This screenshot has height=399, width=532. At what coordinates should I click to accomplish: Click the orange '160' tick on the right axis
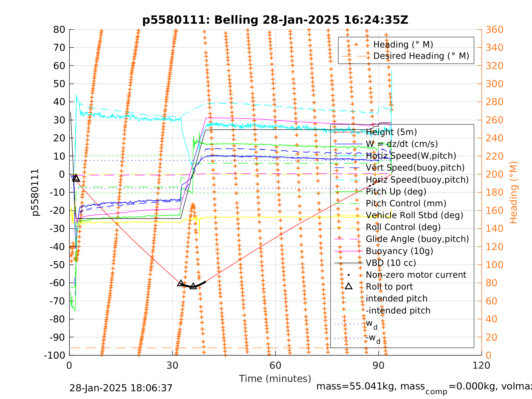tap(494, 211)
